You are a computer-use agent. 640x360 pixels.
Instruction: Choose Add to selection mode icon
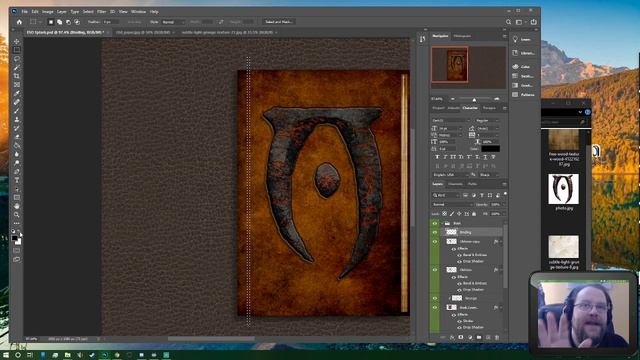(x=60, y=22)
